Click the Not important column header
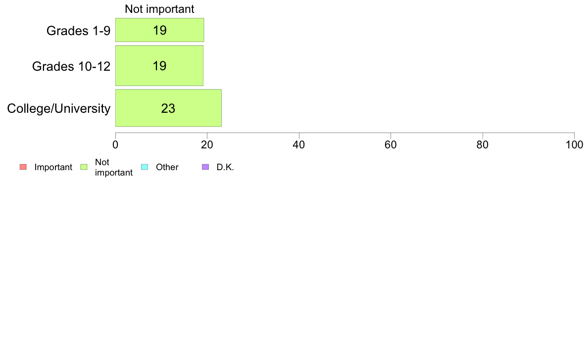 (159, 9)
